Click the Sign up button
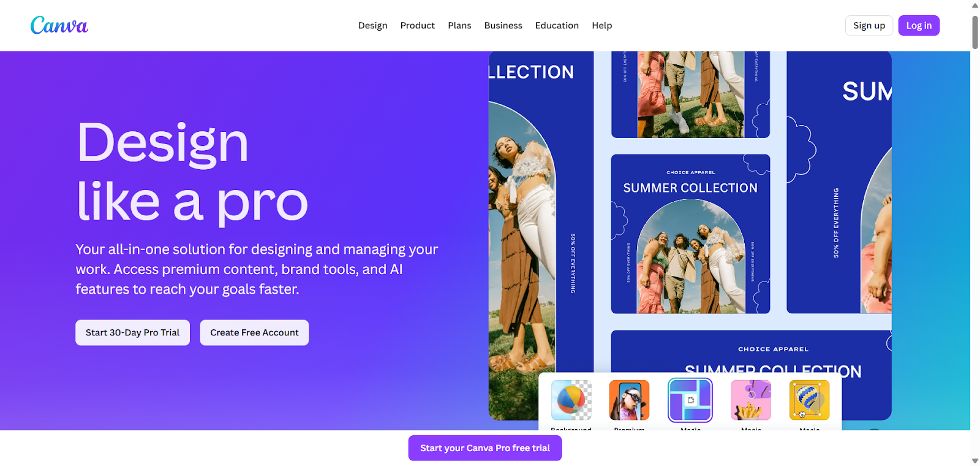 tap(869, 25)
